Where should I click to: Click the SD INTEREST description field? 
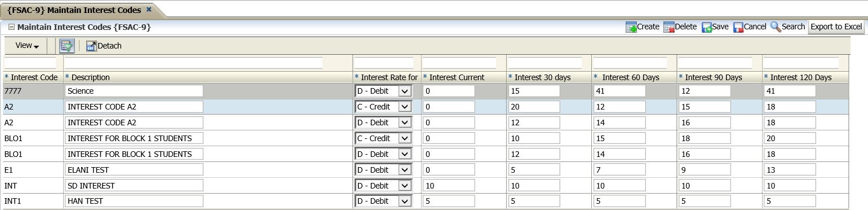pyautogui.click(x=134, y=186)
